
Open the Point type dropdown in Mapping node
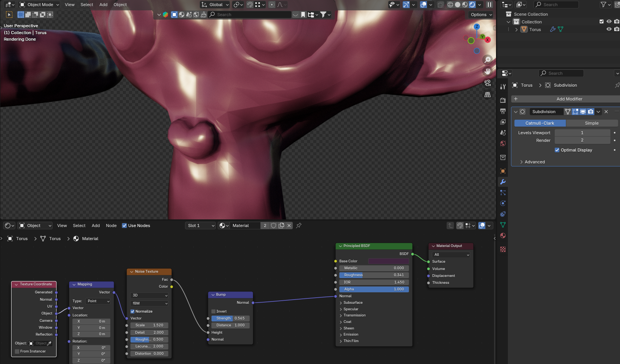[98, 301]
